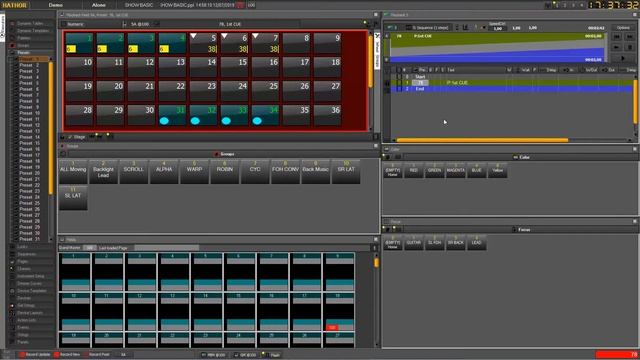Click the Record Update button
The height and width of the screenshot is (360, 640).
click(35, 355)
